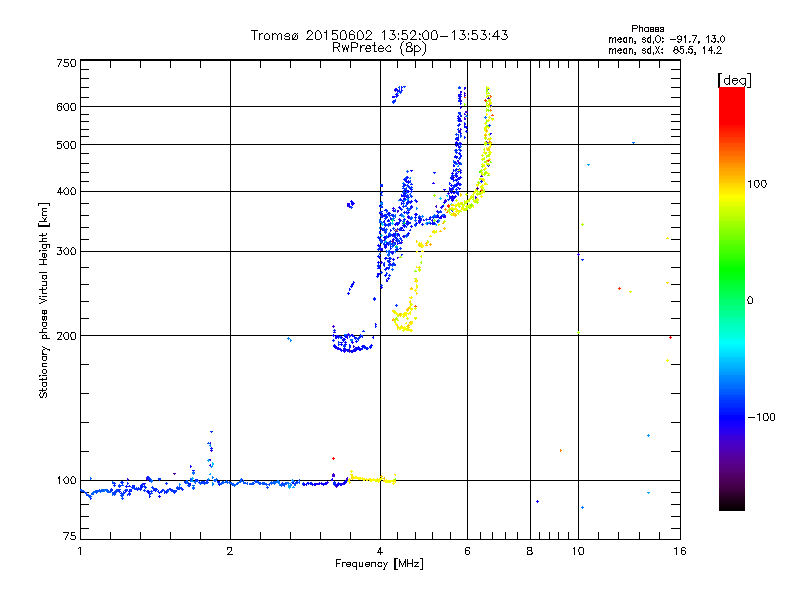This screenshot has height=600, width=800.
Task: Click the yellow cusp trace near 200 km
Action: tap(404, 321)
